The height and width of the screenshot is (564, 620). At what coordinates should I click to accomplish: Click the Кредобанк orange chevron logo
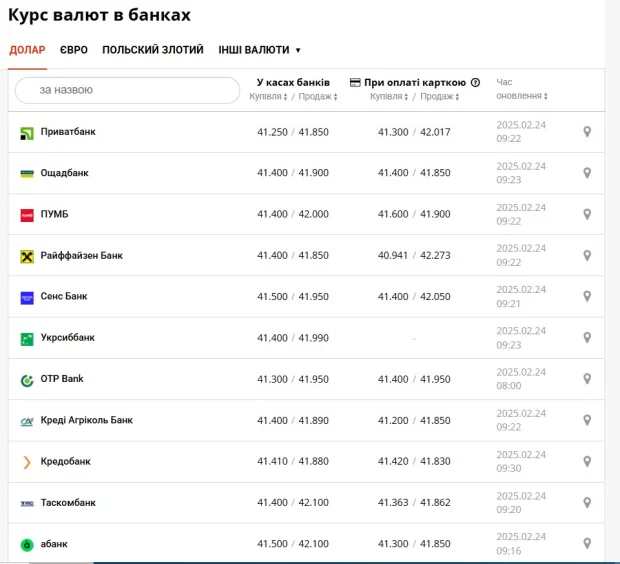[27, 462]
